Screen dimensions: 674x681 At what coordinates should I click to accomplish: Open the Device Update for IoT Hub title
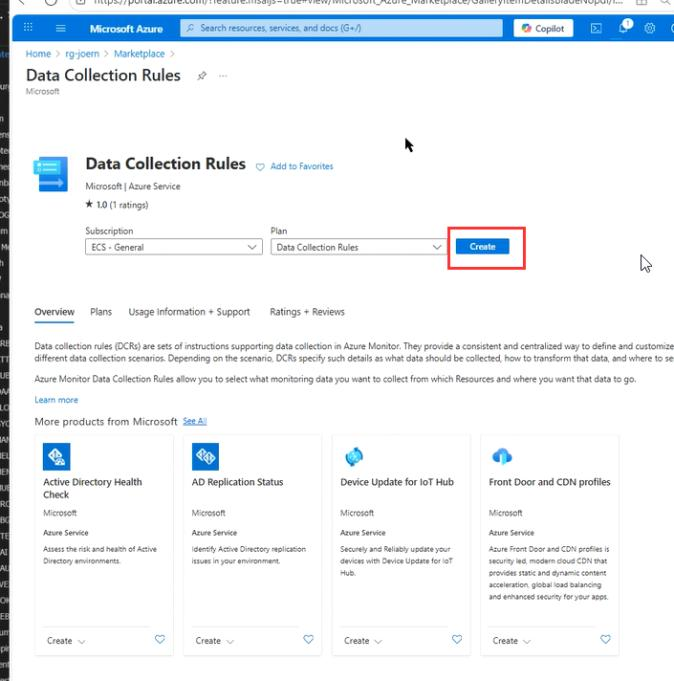point(397,482)
